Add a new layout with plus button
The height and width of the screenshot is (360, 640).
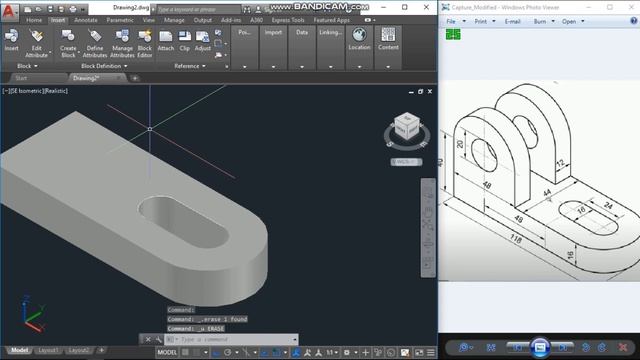pos(102,350)
